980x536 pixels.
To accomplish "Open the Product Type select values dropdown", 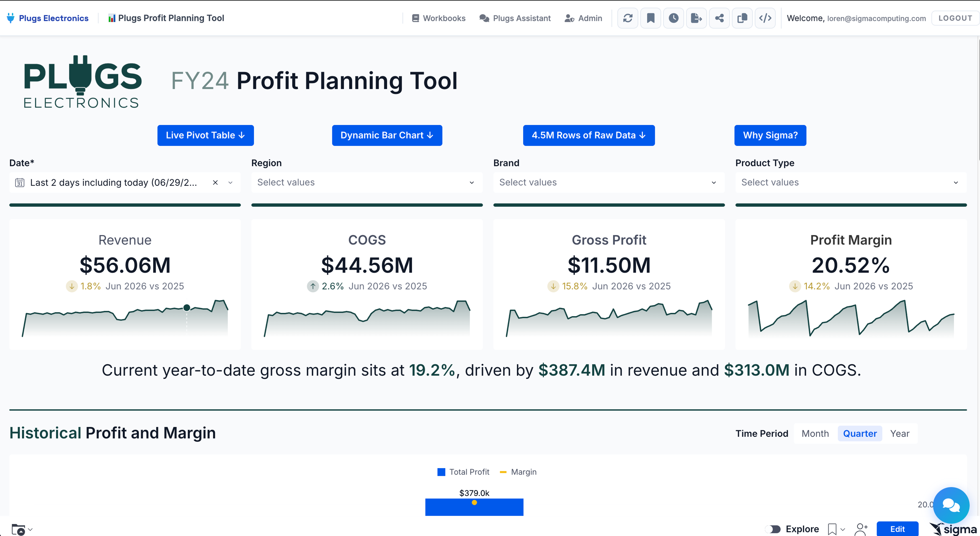I will [851, 183].
